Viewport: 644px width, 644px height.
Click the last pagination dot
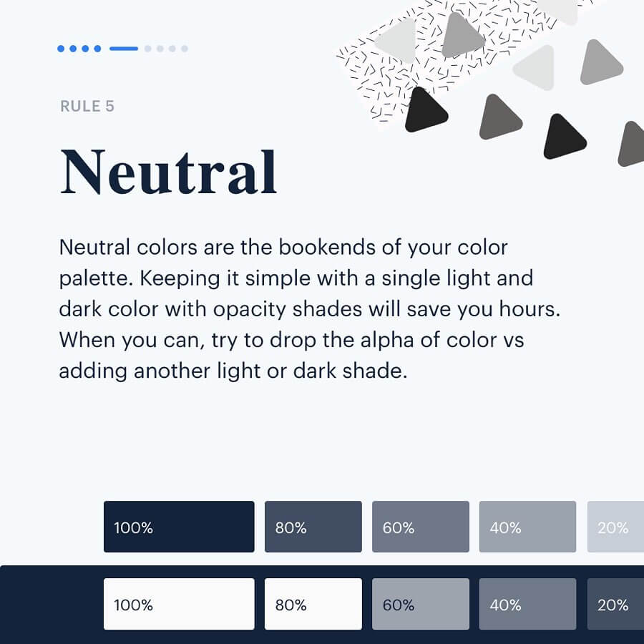click(185, 49)
